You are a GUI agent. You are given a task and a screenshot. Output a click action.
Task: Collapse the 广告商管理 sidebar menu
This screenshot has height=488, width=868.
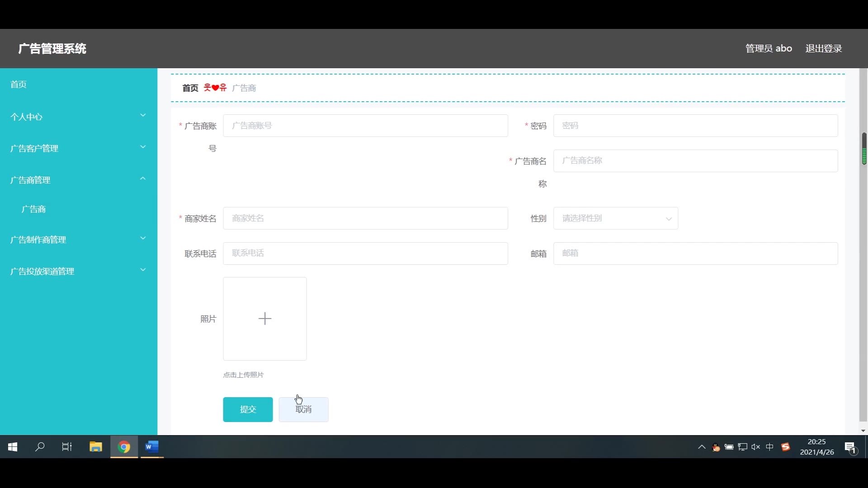(78, 180)
